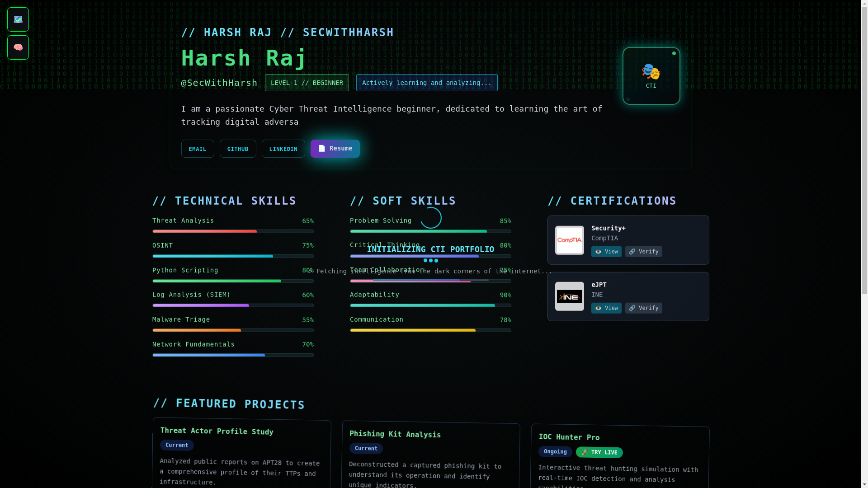This screenshot has height=488, width=868.
Task: Open the EMAIL contact link
Action: [x=198, y=149]
